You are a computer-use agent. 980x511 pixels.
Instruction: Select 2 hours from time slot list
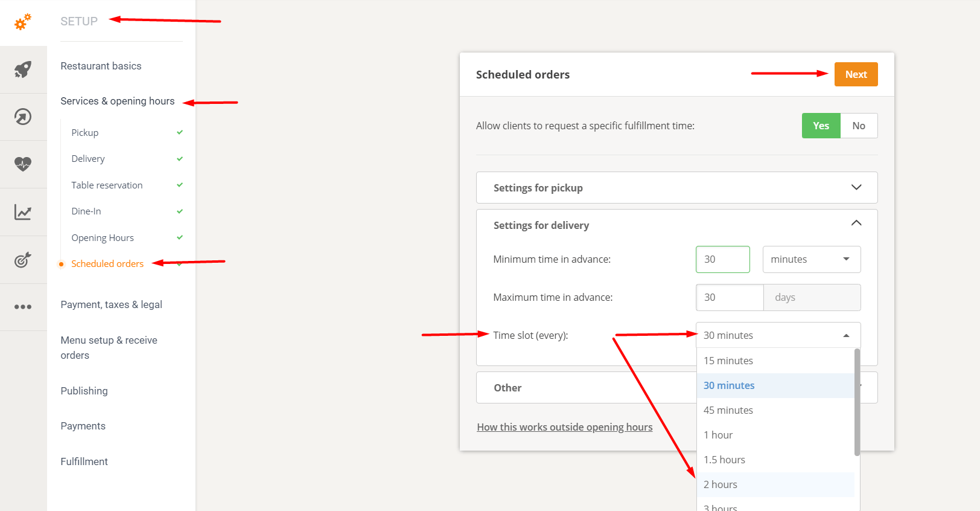pos(721,484)
